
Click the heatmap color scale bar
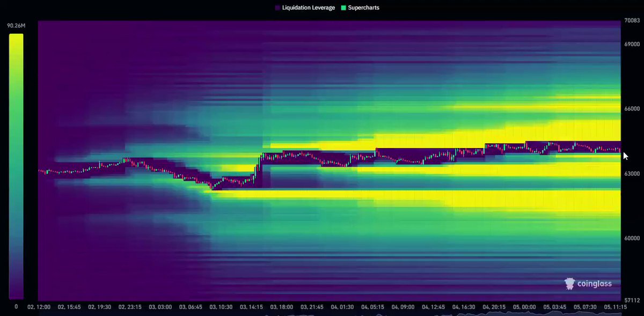tap(16, 166)
